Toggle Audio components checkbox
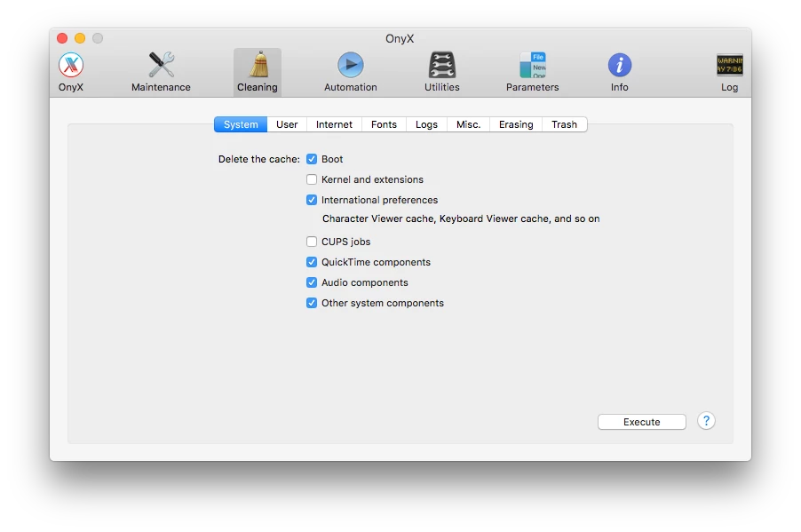This screenshot has width=801, height=532. (312, 282)
